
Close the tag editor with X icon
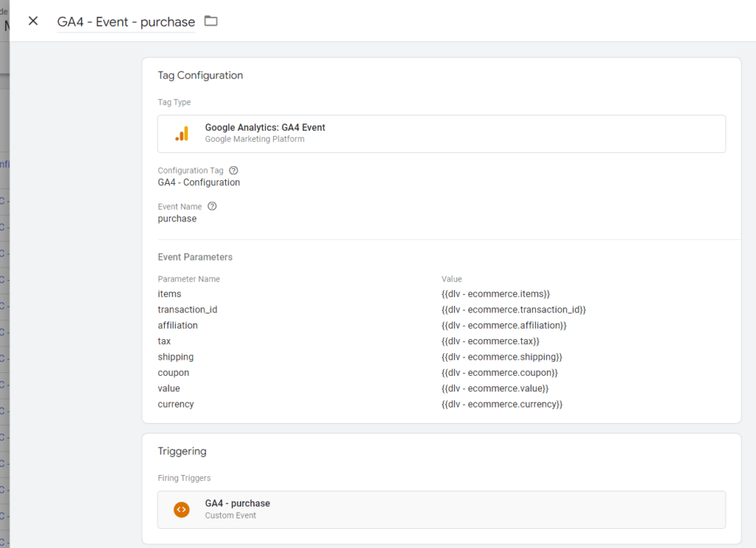pyautogui.click(x=32, y=21)
